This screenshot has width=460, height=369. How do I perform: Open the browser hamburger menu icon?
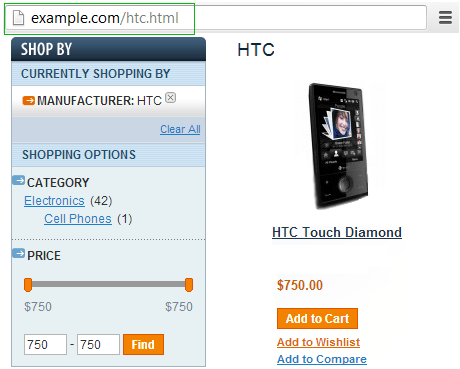pos(445,18)
